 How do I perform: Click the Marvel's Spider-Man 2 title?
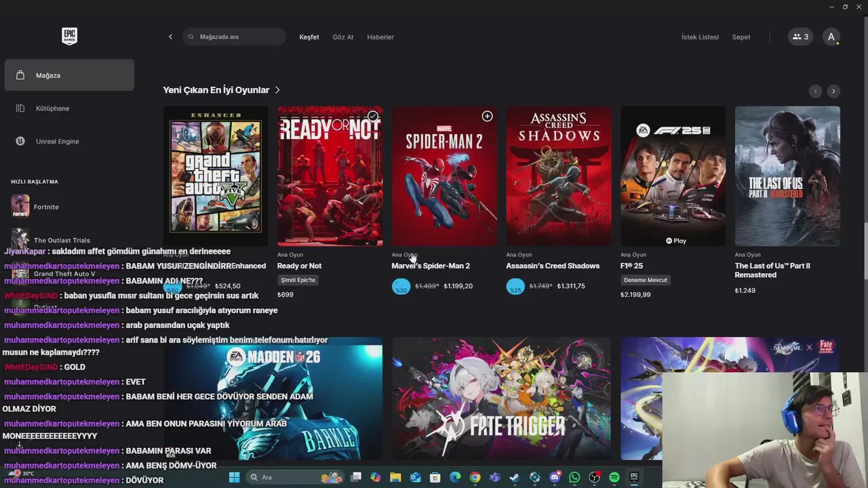[431, 266]
